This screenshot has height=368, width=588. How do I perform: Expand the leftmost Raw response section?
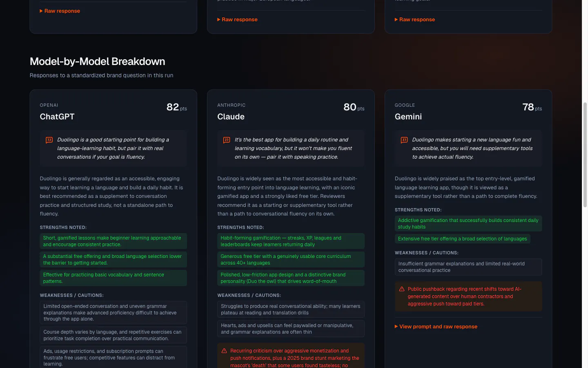tap(60, 11)
